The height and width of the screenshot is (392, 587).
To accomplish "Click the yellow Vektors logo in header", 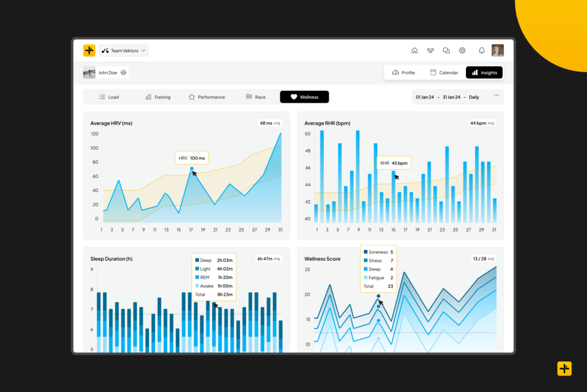I will tap(89, 50).
